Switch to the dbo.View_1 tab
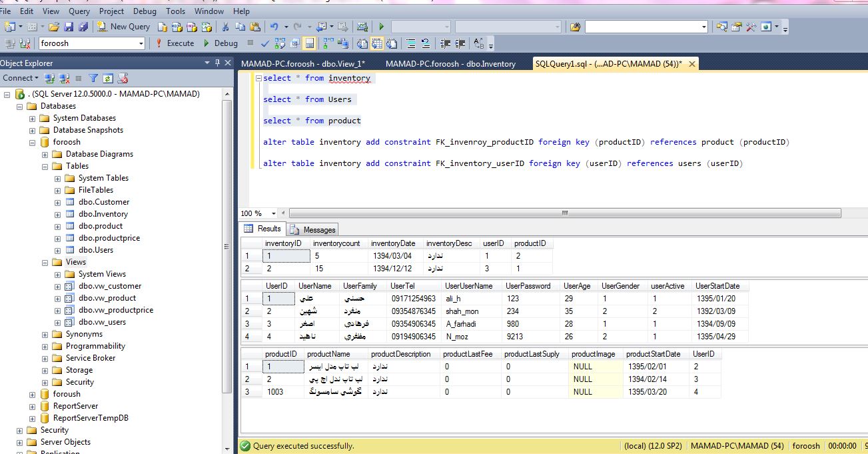Image resolution: width=868 pixels, height=454 pixels. 303,64
